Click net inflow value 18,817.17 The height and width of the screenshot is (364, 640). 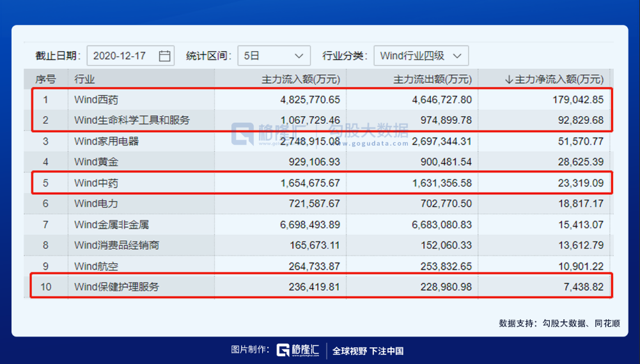tap(581, 204)
